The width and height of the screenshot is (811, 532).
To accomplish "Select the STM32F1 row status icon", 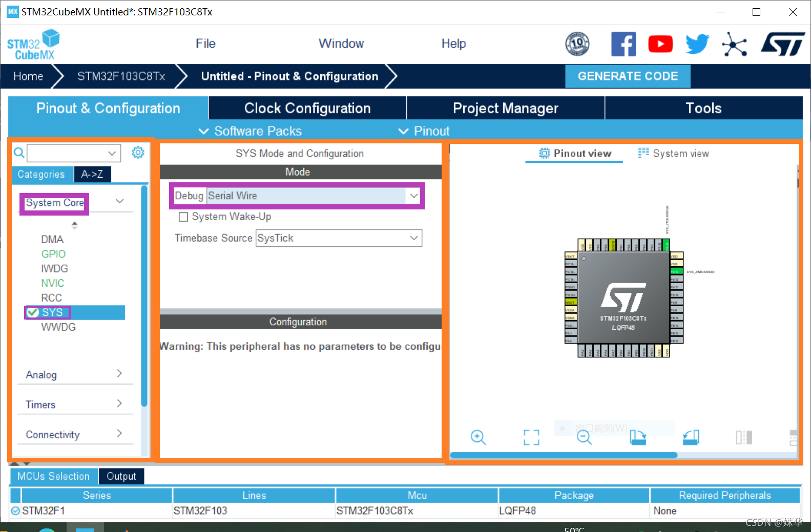I will point(15,510).
